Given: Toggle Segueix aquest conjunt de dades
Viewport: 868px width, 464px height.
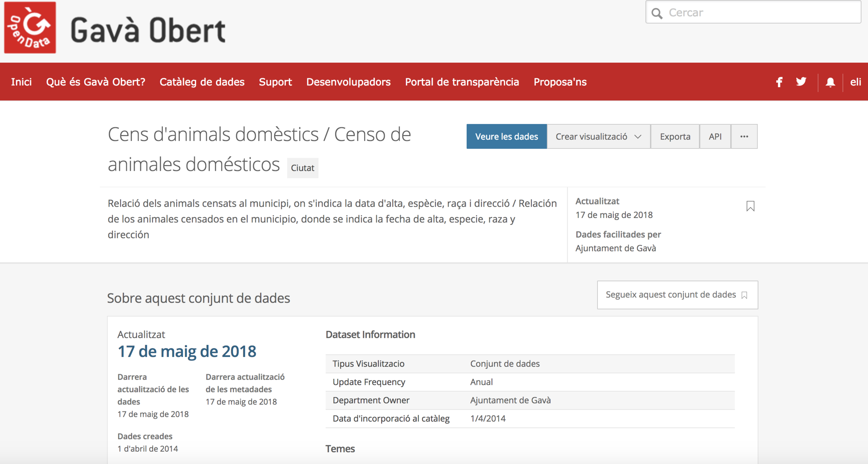Looking at the screenshot, I should coord(677,295).
